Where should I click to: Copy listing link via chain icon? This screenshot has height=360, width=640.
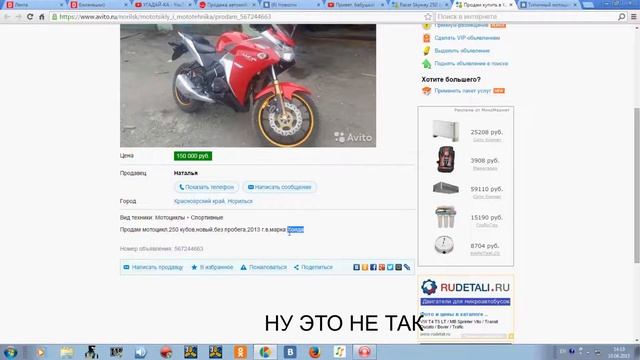point(407,267)
